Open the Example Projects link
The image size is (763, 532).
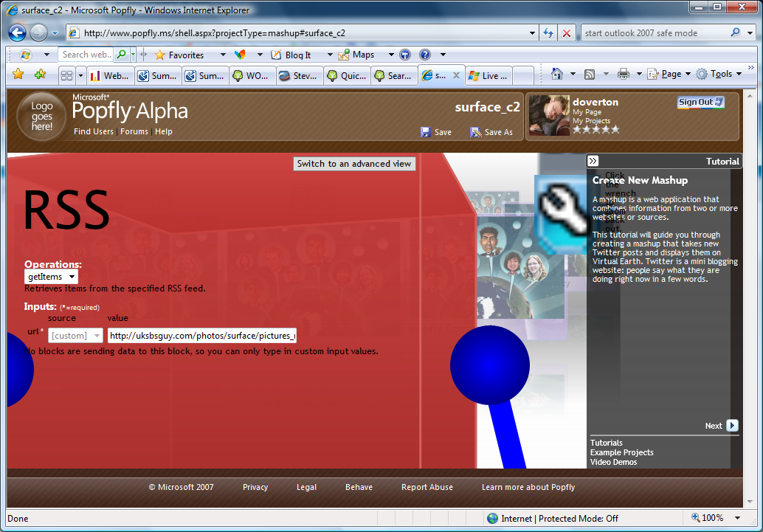pyautogui.click(x=622, y=452)
